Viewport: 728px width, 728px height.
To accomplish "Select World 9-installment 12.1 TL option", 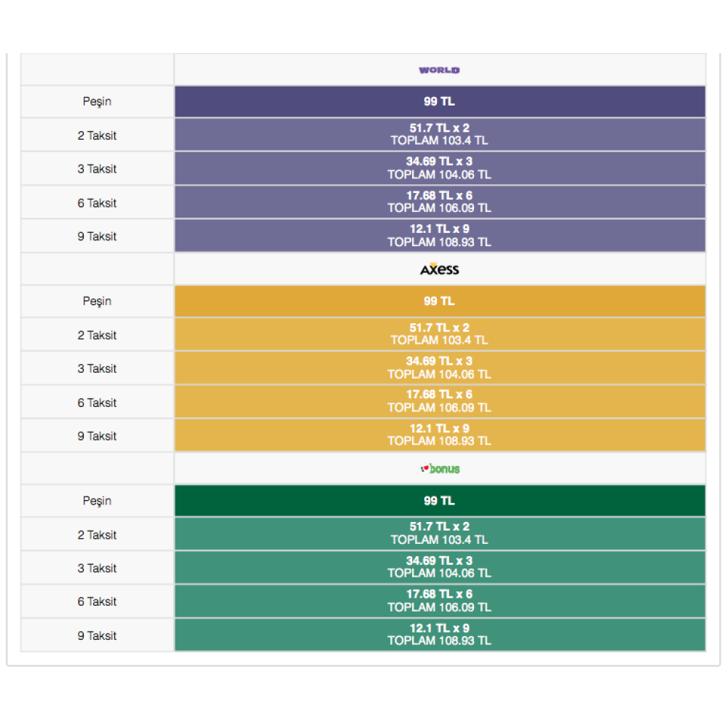I will click(x=439, y=236).
